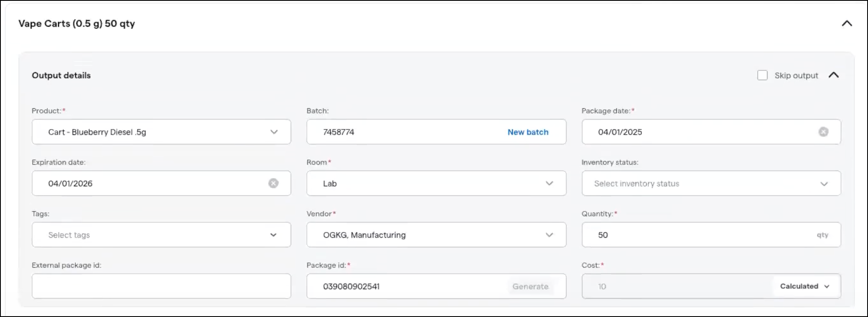Click the Output details heading text

pyautogui.click(x=61, y=76)
